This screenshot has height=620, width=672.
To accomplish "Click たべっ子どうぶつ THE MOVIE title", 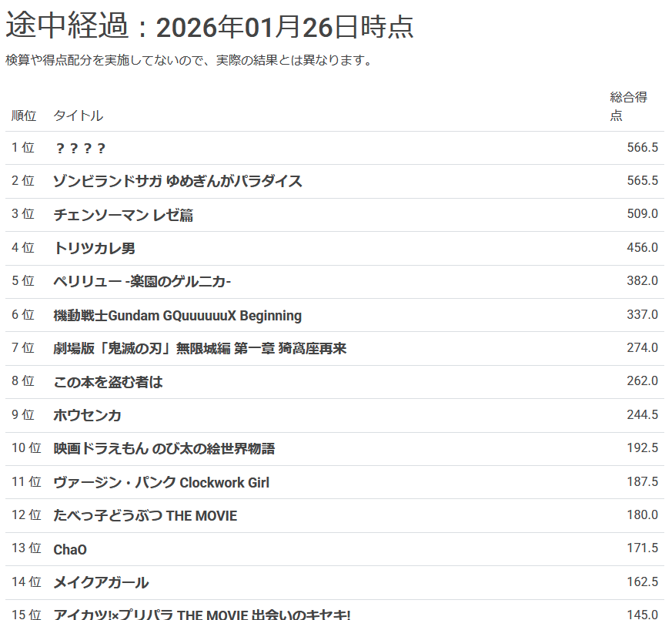I will 145,515.
